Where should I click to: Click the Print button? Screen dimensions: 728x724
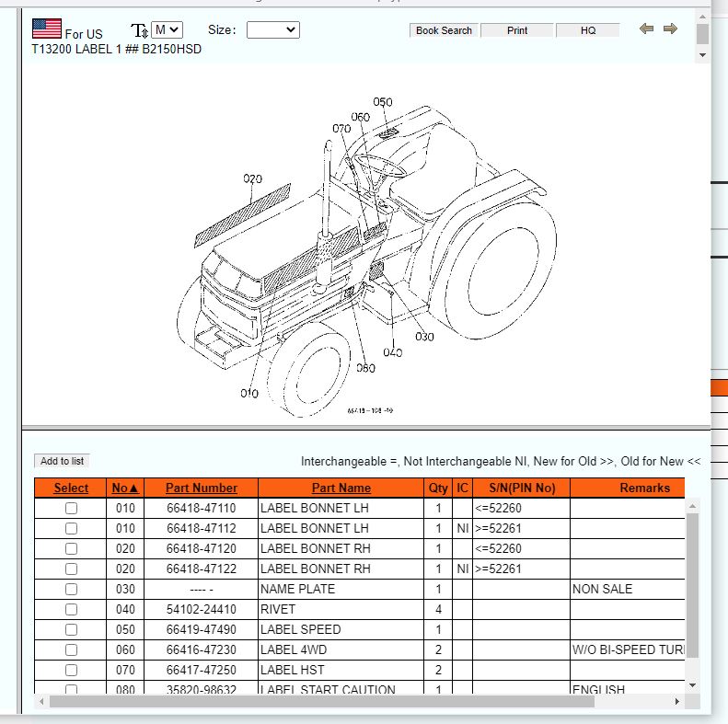point(516,30)
